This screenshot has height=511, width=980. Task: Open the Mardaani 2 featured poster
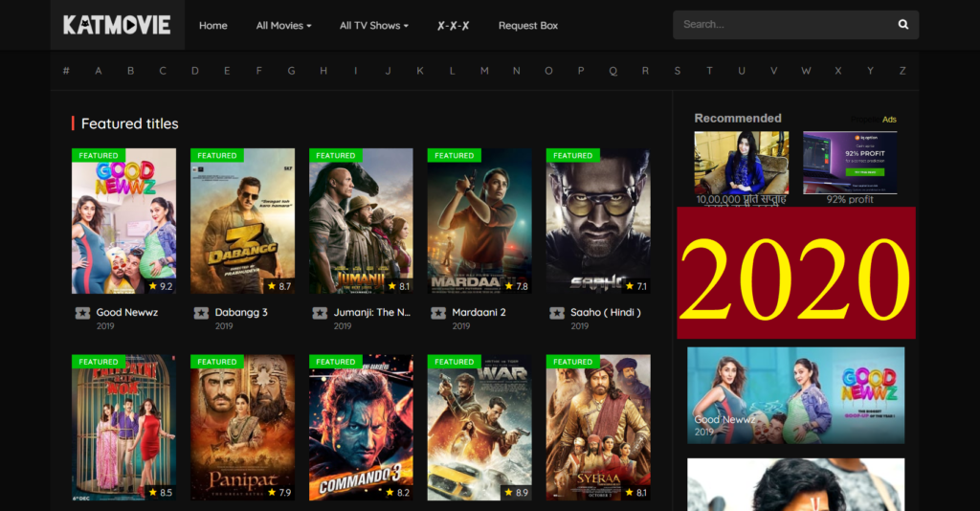pos(479,220)
